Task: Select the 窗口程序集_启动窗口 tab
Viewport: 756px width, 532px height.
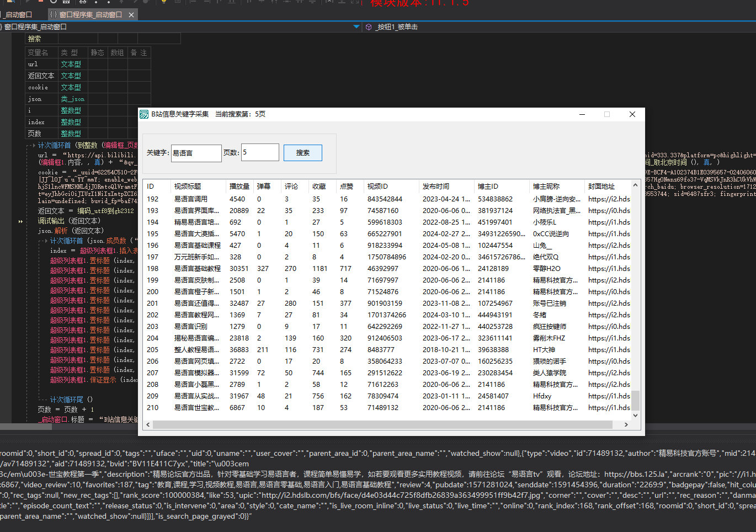Action: pyautogui.click(x=89, y=15)
